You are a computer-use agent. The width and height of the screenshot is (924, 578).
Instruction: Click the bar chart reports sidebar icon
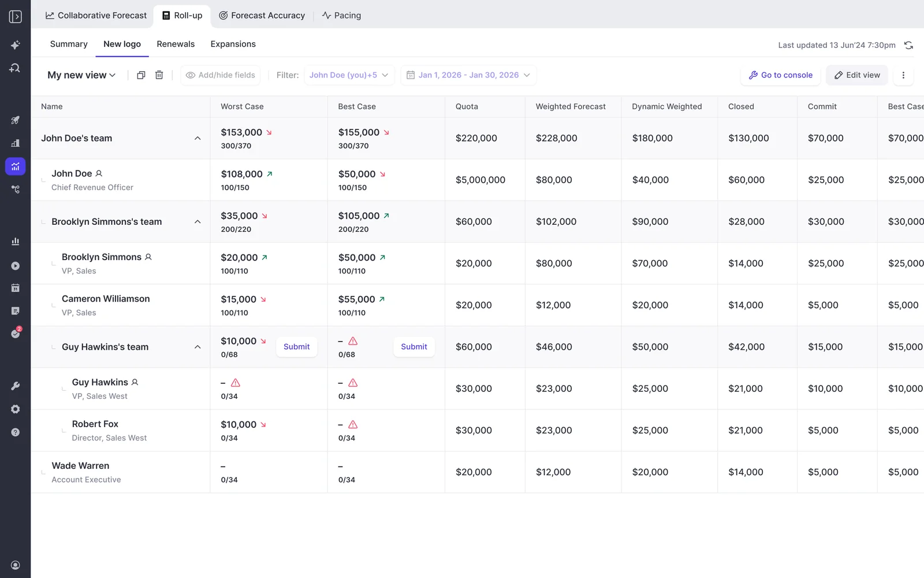pos(16,242)
